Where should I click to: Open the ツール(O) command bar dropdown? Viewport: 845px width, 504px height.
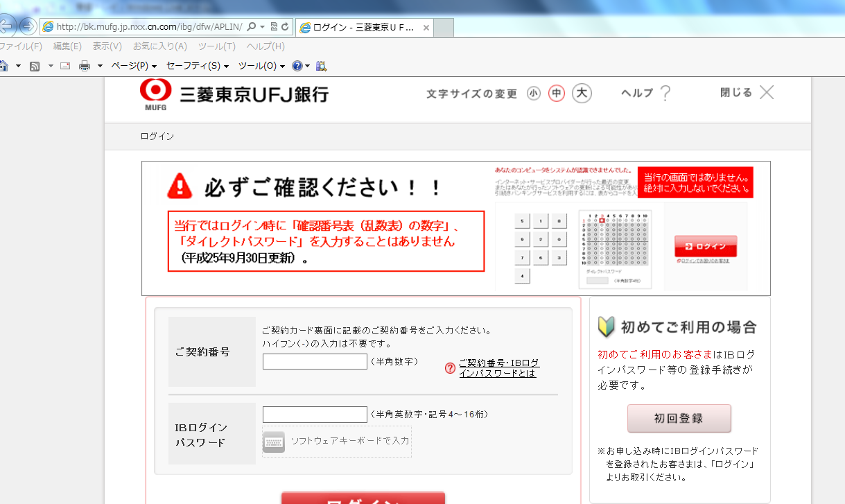pyautogui.click(x=261, y=66)
